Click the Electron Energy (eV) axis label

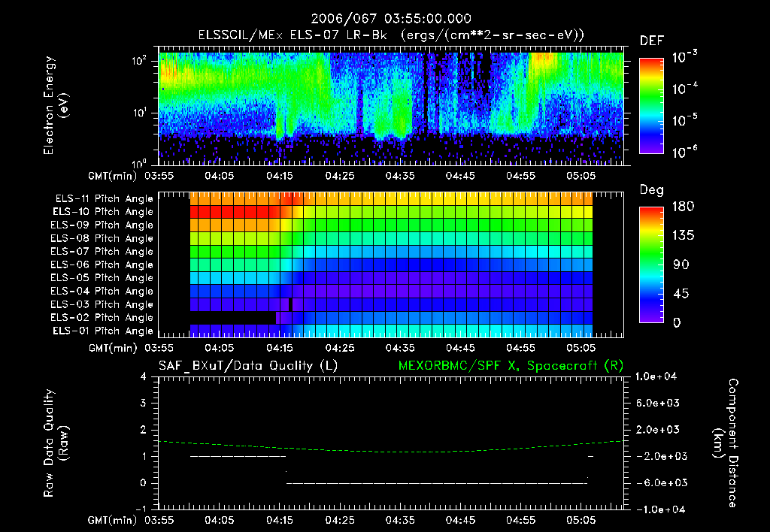(x=56, y=105)
